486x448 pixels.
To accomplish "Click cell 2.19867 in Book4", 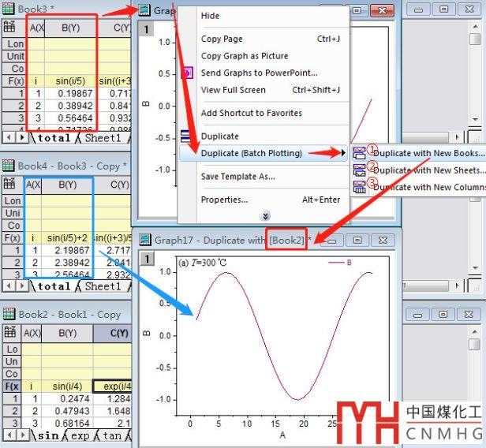I will click(x=67, y=250).
